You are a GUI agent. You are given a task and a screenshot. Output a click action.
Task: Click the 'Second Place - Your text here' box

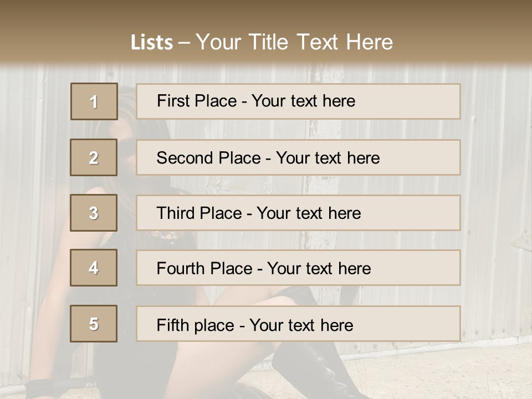(x=298, y=157)
